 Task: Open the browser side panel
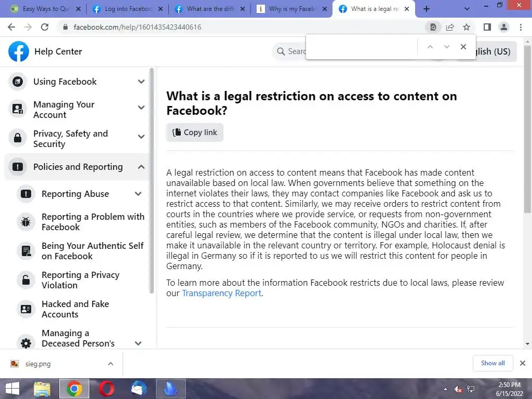pos(487,27)
